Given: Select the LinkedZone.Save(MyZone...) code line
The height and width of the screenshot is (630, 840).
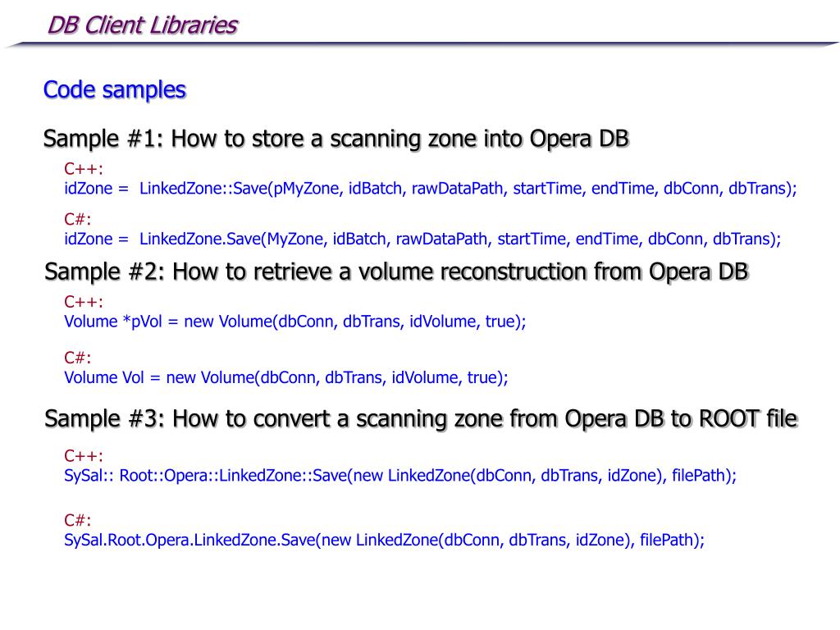Looking at the screenshot, I should point(422,239).
